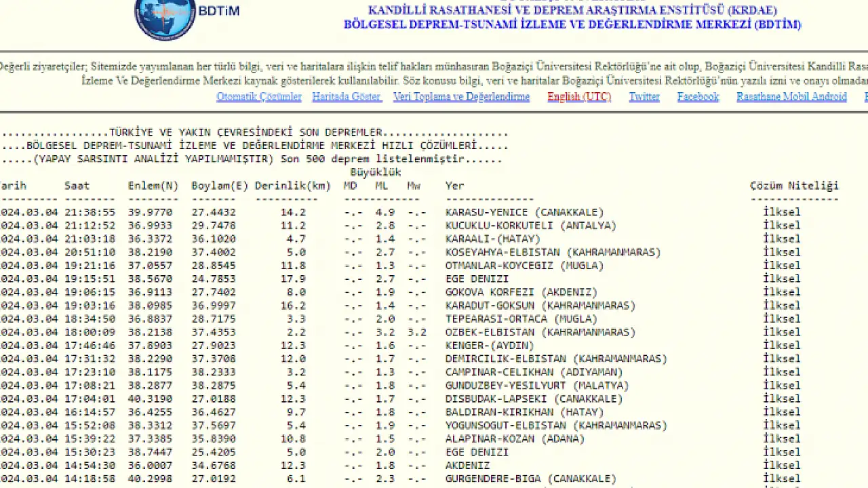Select GURGENDERE-BIGA (CANAKKALE) location text
This screenshot has width=868, height=488.
pos(530,479)
